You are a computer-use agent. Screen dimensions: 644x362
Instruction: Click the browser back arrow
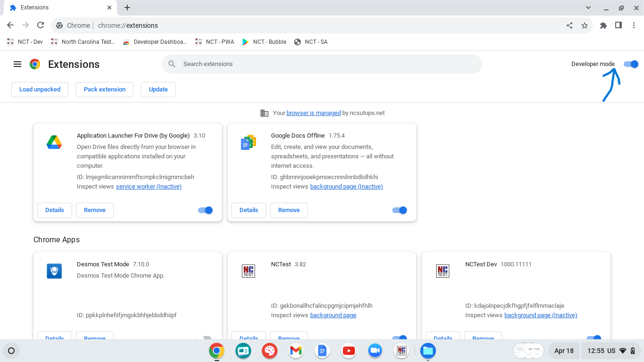10,25
